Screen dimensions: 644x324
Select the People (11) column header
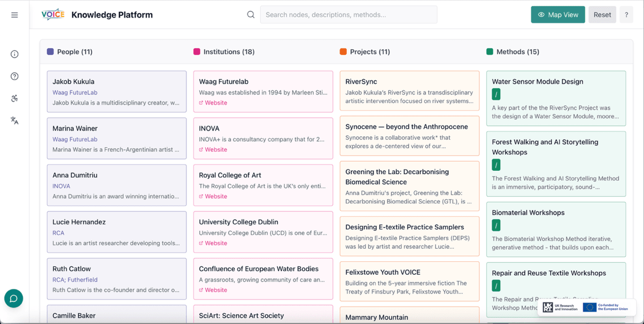75,51
